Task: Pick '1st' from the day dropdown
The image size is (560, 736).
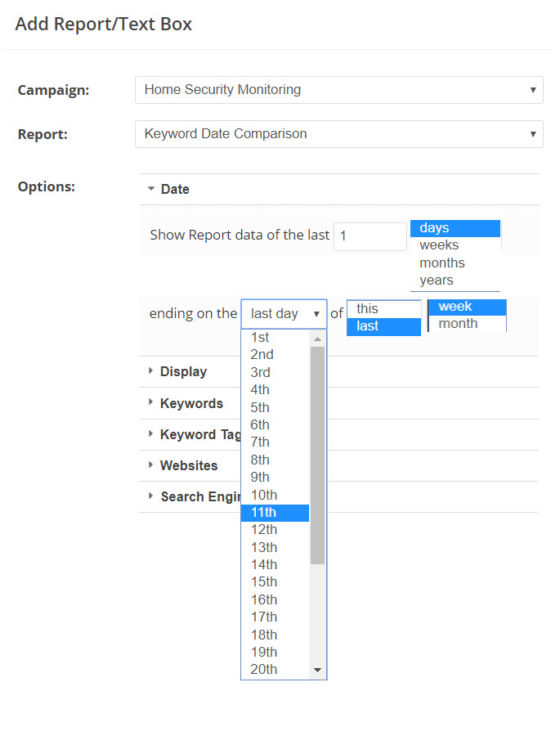Action: (260, 337)
